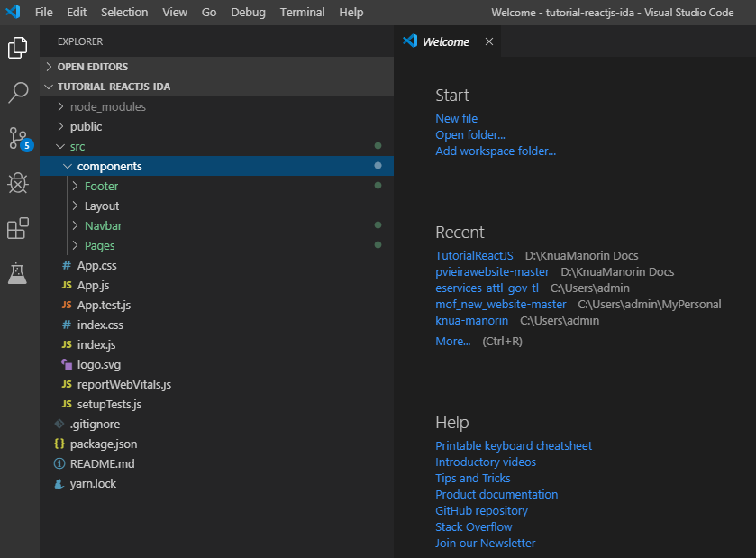Image resolution: width=756 pixels, height=558 pixels.
Task: Open recent project knua-manorin
Action: pyautogui.click(x=471, y=321)
